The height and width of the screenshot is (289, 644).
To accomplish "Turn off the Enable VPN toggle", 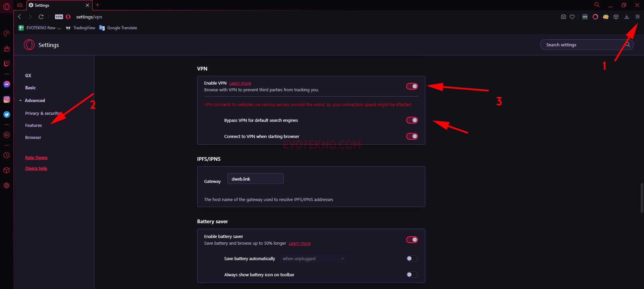I will [412, 86].
